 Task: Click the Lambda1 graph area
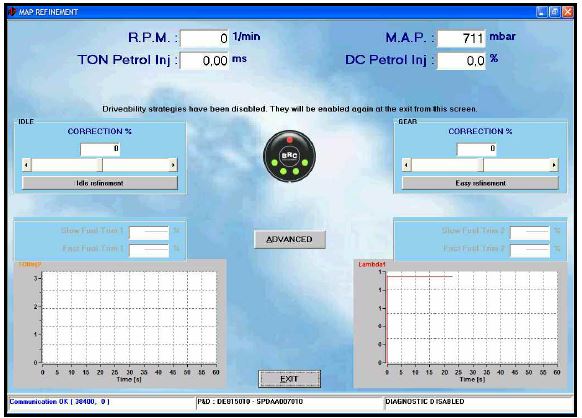point(472,317)
